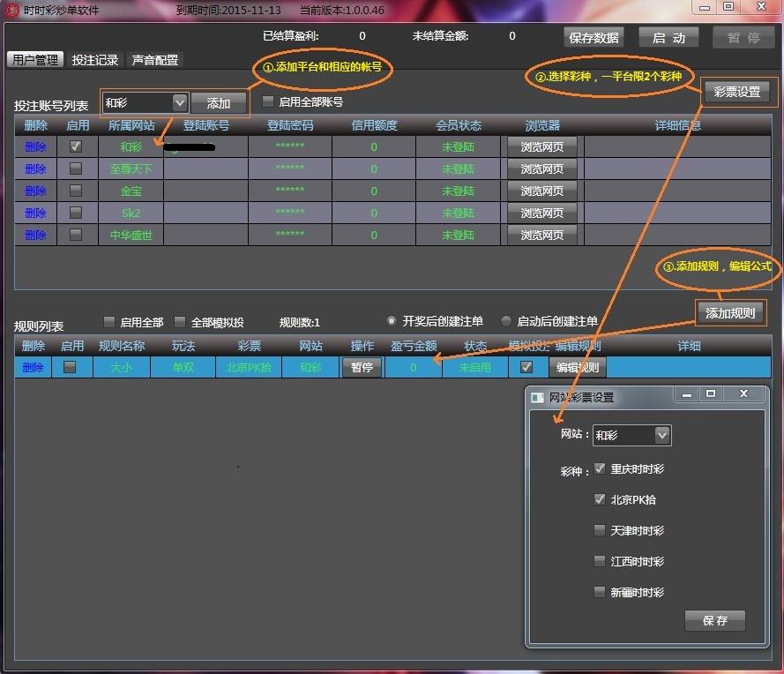Switch to the 投注记录 tab
This screenshot has height=674, width=784.
click(95, 60)
